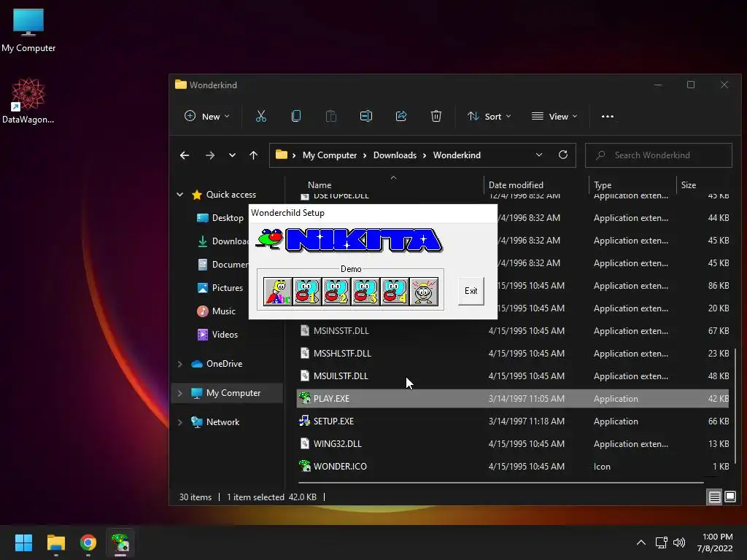Switch to details view in status bar
Image resolution: width=747 pixels, height=560 pixels.
(714, 497)
